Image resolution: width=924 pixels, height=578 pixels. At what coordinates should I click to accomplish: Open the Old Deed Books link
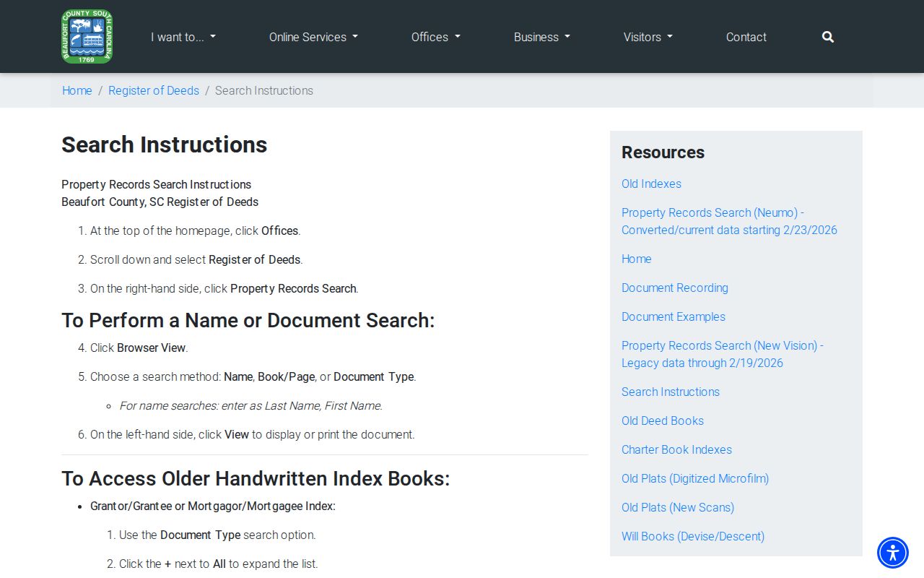[x=663, y=420]
